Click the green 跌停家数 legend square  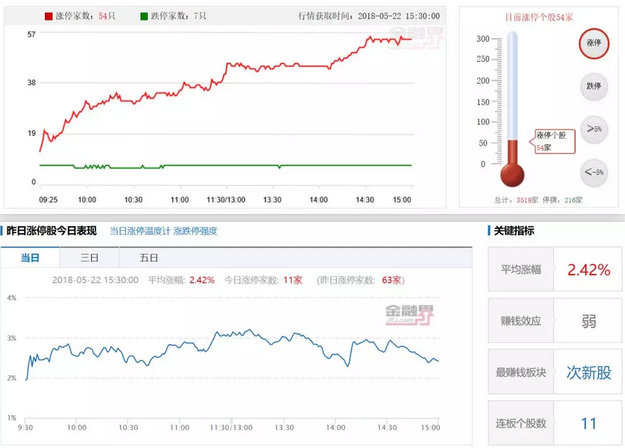[145, 18]
